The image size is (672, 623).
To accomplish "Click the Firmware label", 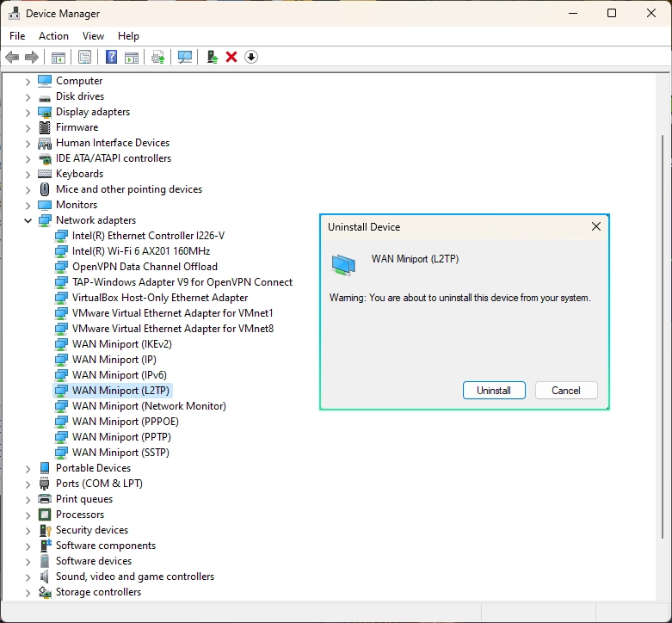I will point(77,127).
